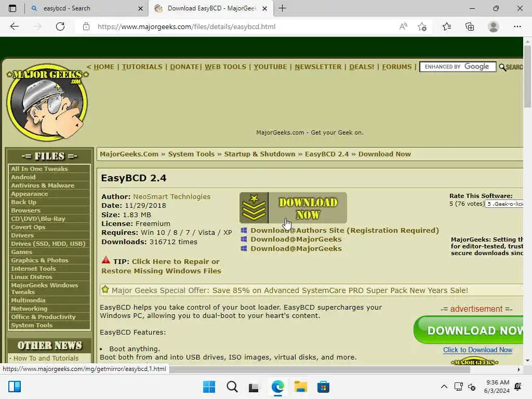Open YOUTUBE navigation link

270,67
